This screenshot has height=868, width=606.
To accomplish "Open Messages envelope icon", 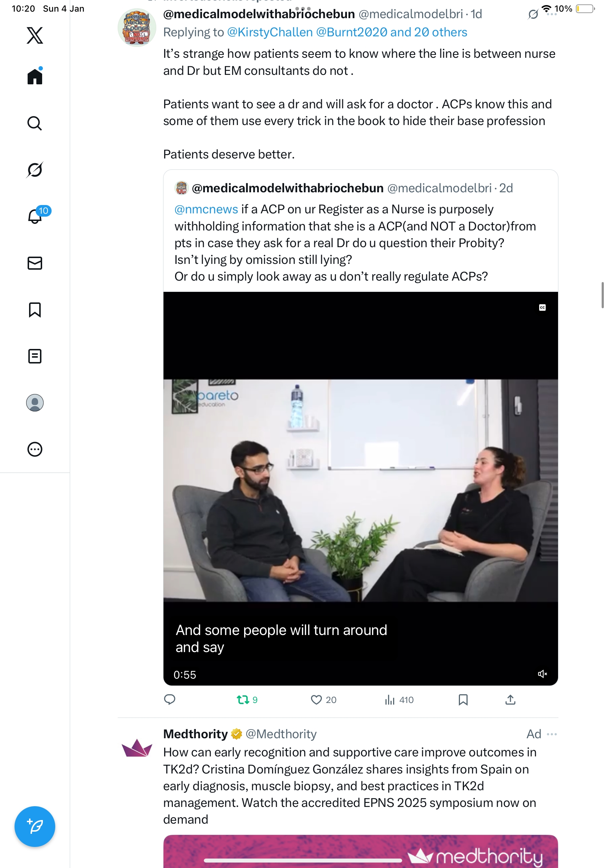I will [x=35, y=263].
